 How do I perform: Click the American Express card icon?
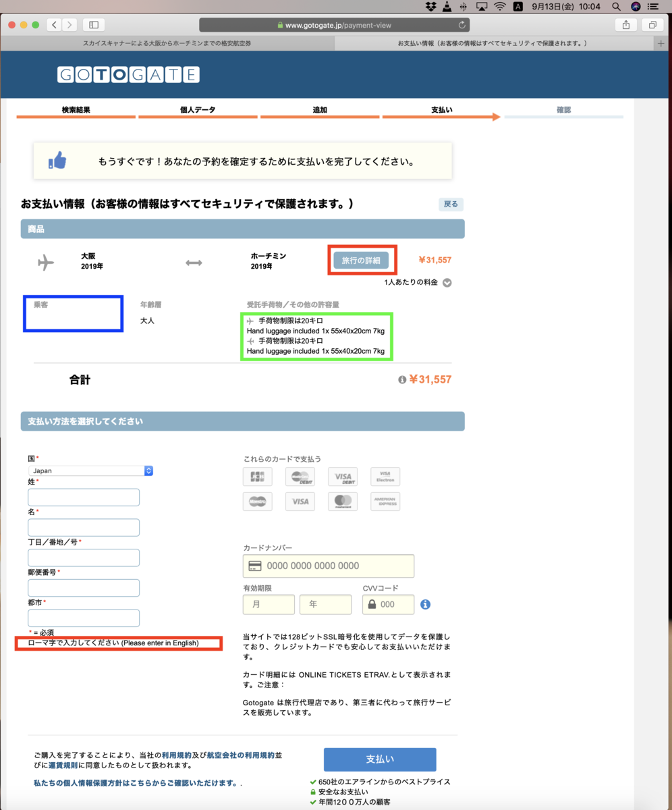click(x=385, y=502)
